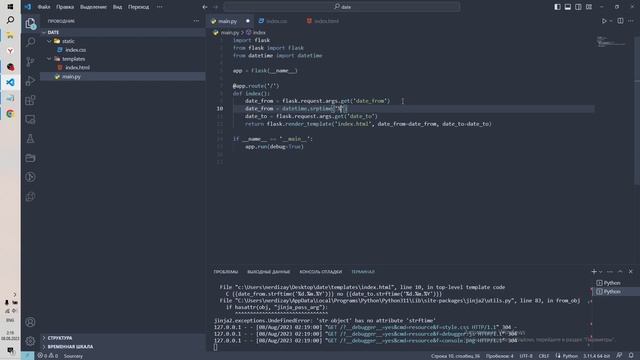640x360 pixels.
Task: Toggle bottom panel visibility
Action: tap(568, 7)
